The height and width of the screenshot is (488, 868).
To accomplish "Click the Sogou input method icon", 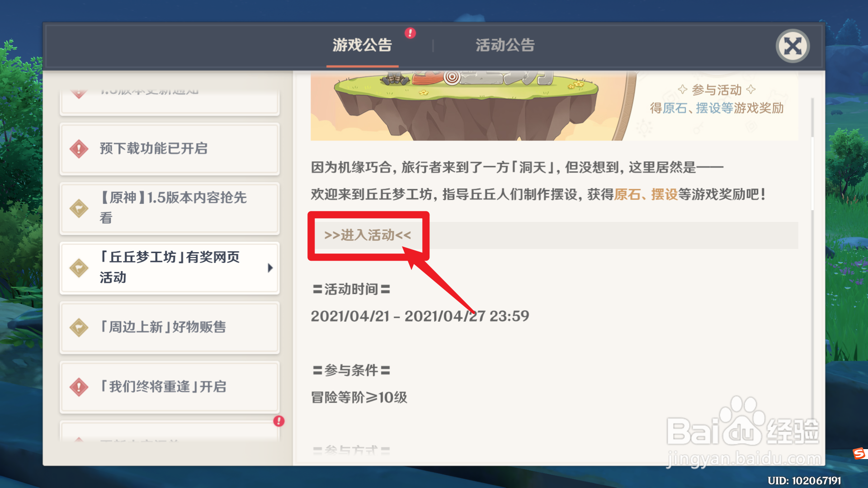I will click(859, 453).
